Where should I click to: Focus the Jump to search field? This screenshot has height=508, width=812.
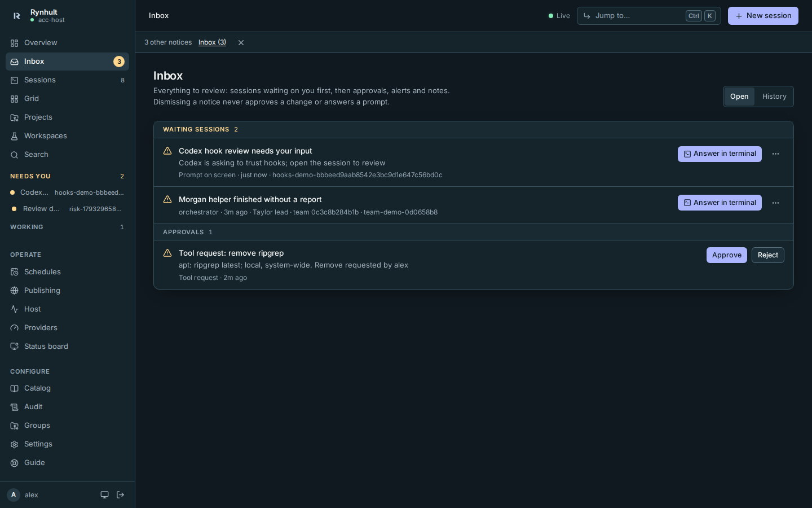coord(648,16)
